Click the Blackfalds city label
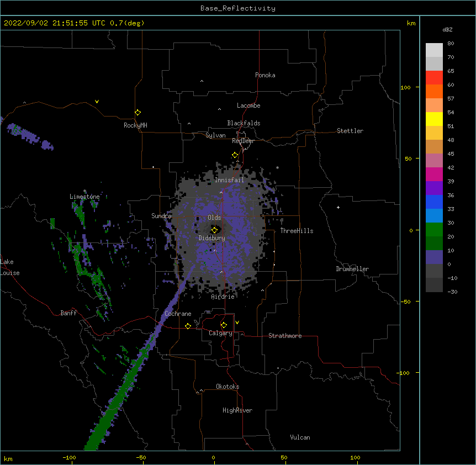Viewport: 476px width, 465px height. pyautogui.click(x=244, y=123)
